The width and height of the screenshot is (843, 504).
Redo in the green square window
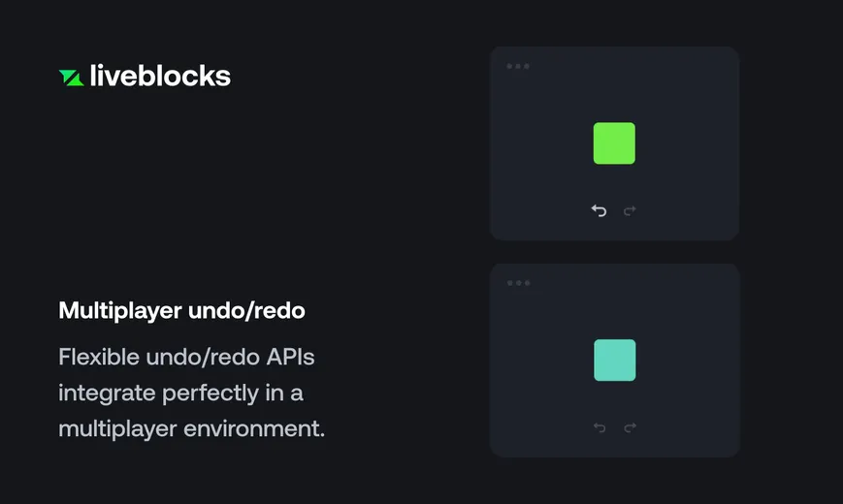630,210
